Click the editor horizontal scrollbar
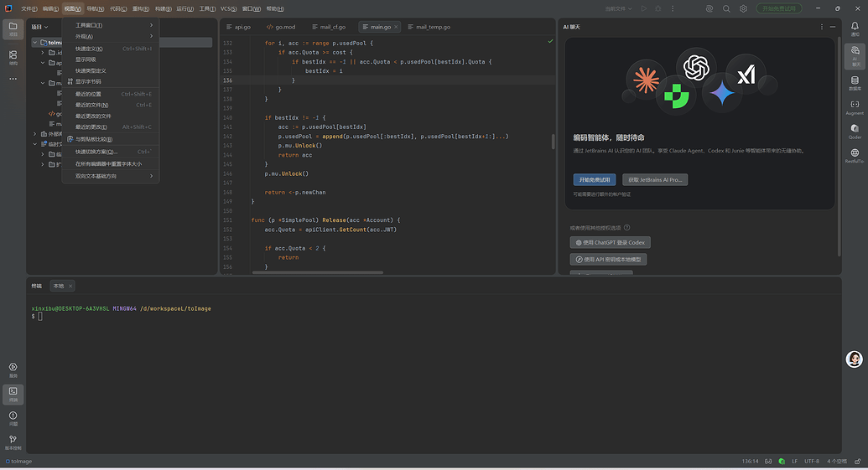 [x=318, y=272]
